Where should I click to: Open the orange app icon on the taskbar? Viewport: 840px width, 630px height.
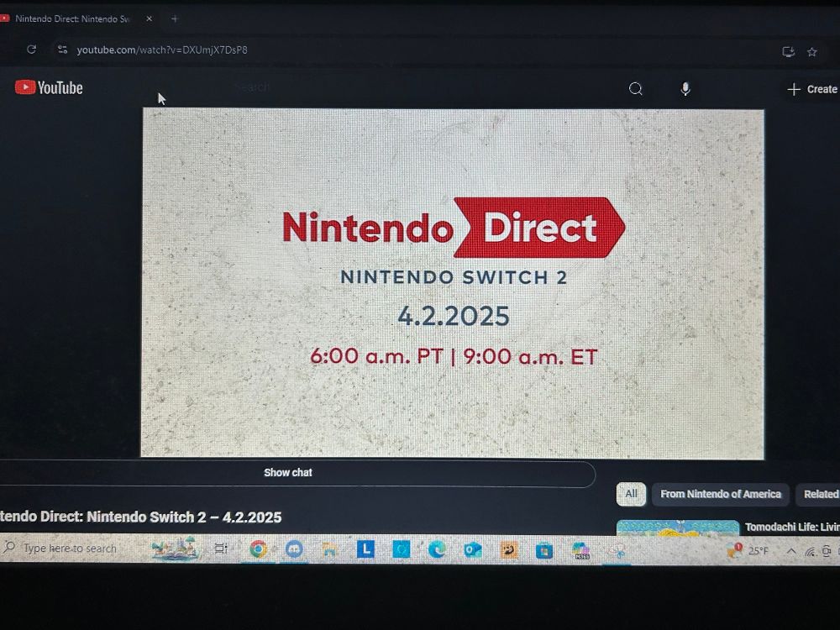[x=508, y=549]
